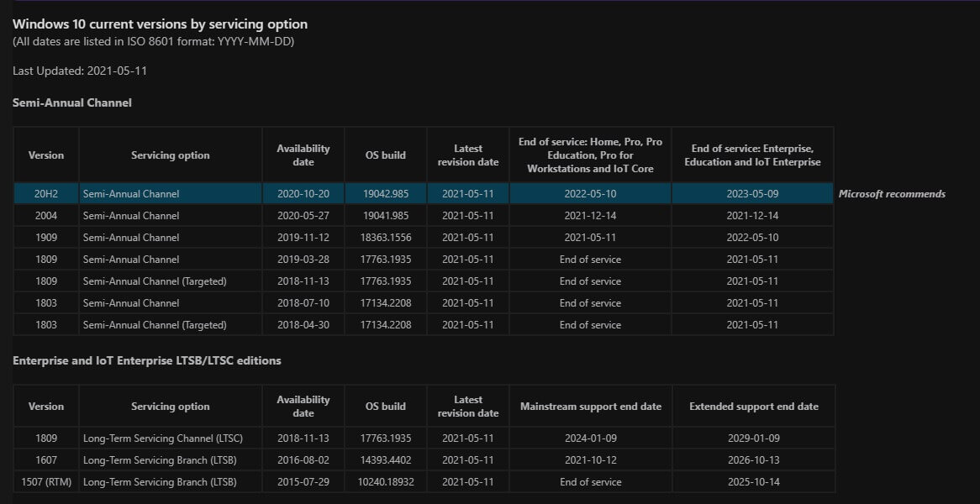Click the "End of service: Home, Pro" column header
Viewport: 980px width, 504px height.
pyautogui.click(x=591, y=155)
